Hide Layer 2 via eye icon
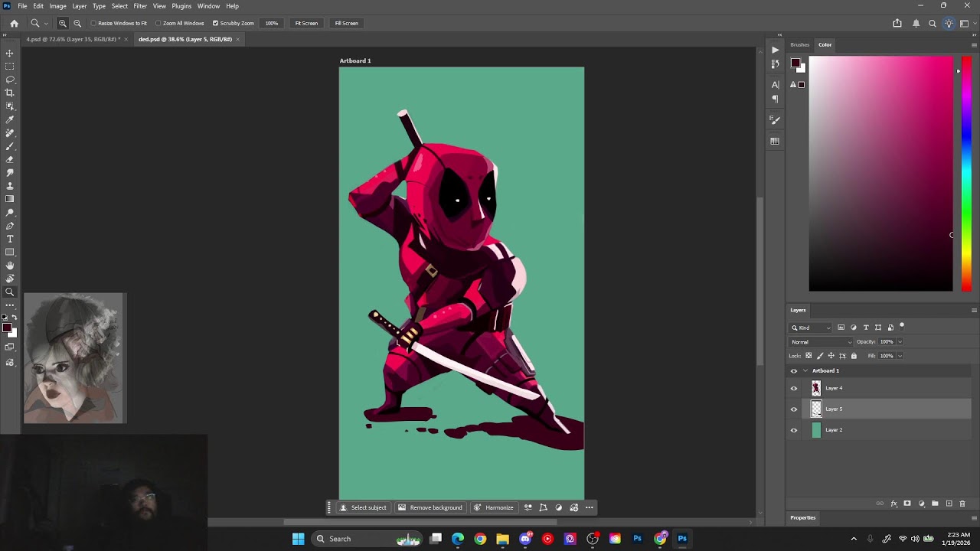Image resolution: width=980 pixels, height=551 pixels. pos(793,430)
